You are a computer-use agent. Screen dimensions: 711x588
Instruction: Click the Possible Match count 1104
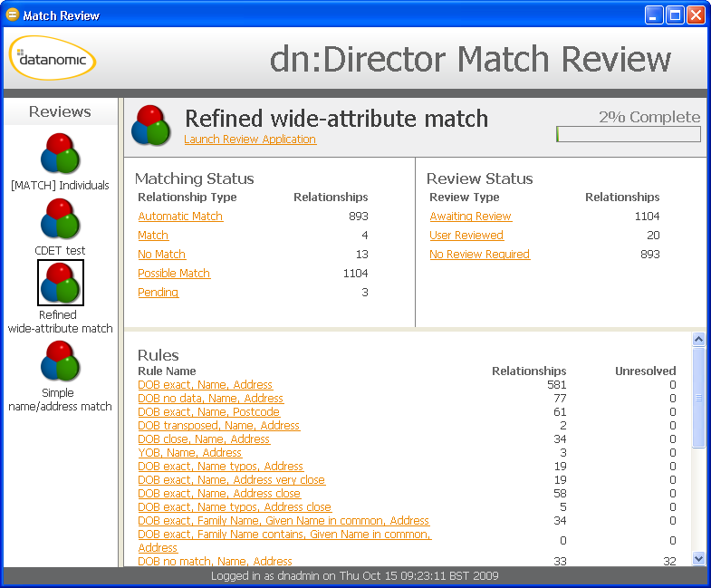[x=355, y=274]
